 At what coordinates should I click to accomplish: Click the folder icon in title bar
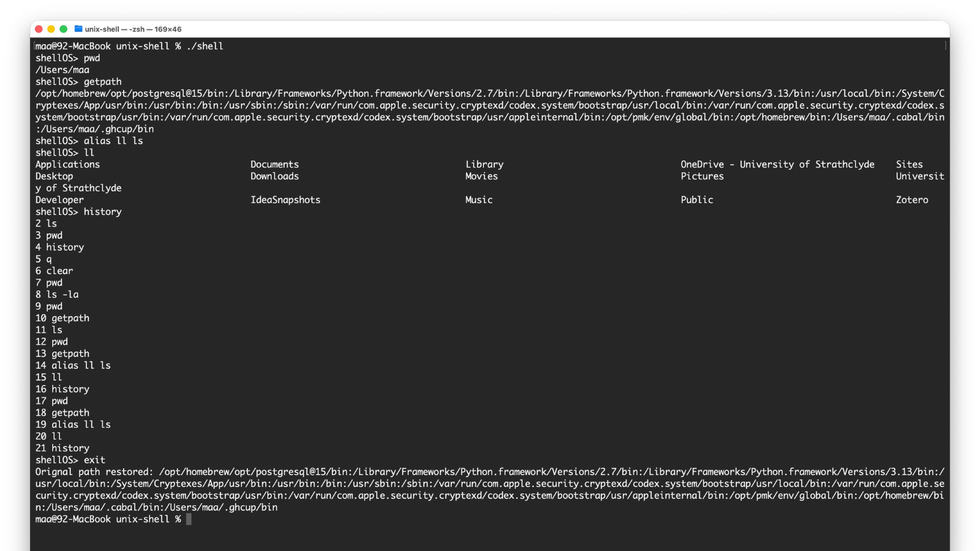coord(78,29)
